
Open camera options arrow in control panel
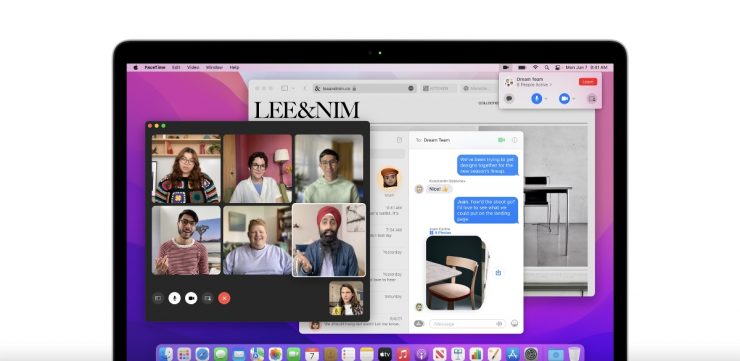point(574,99)
